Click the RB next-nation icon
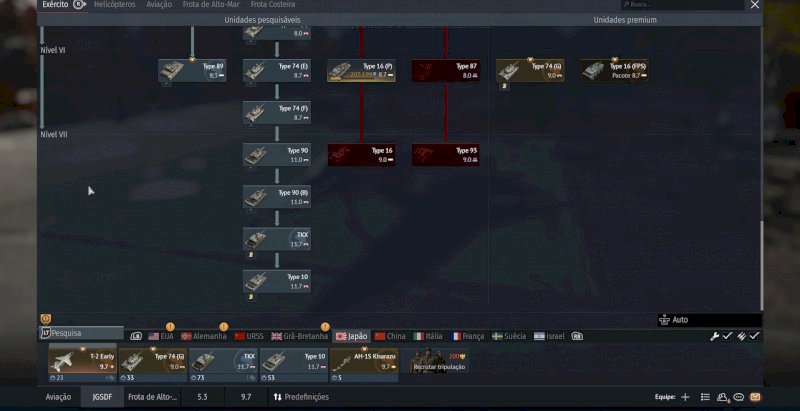The image size is (800, 411). click(x=577, y=337)
